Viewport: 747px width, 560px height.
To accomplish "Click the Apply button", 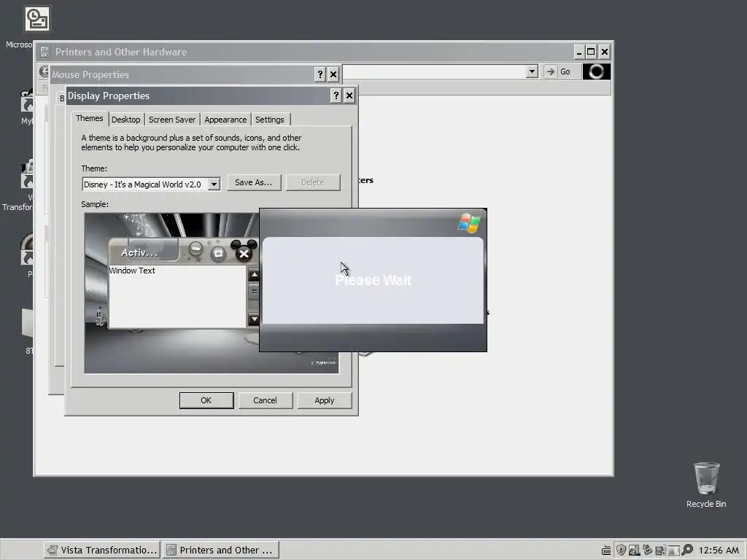I will pyautogui.click(x=325, y=400).
